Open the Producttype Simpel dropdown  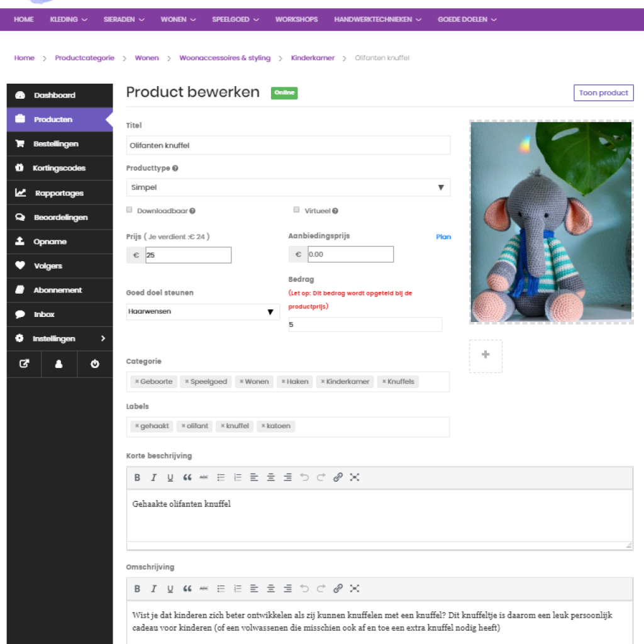(x=288, y=187)
